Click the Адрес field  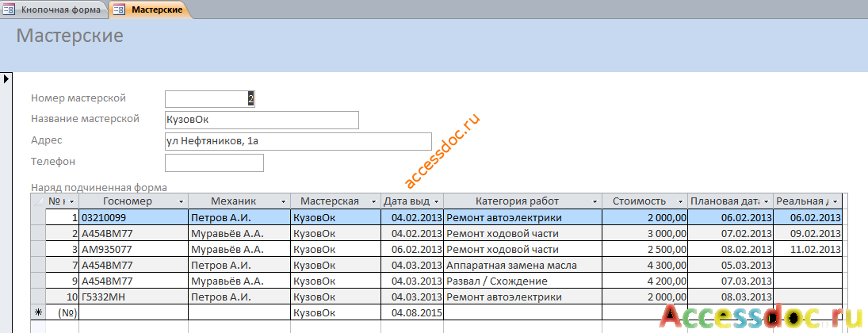pyautogui.click(x=298, y=141)
